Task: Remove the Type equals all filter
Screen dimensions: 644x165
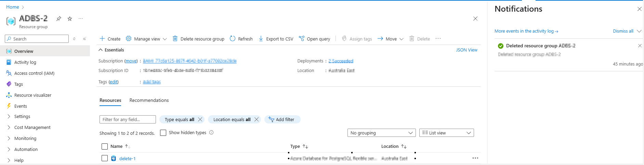Action: [200, 119]
